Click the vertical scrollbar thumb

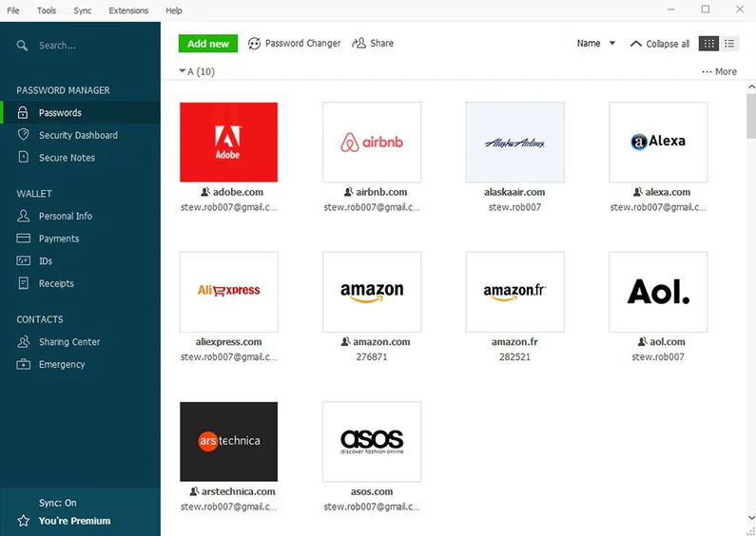pyautogui.click(x=751, y=116)
